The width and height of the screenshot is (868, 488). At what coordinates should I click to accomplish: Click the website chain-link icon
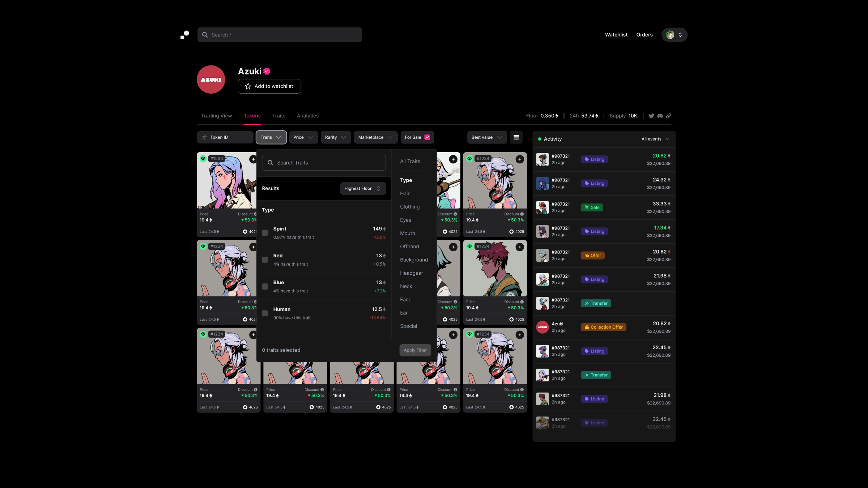tap(668, 116)
